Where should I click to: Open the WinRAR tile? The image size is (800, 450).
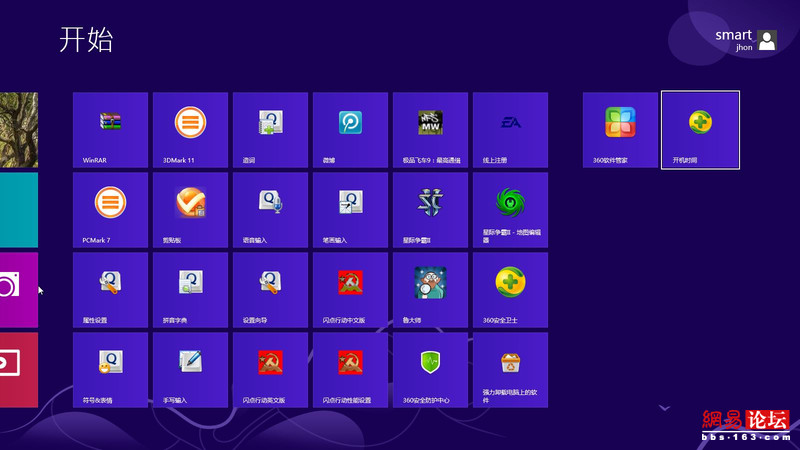click(x=110, y=130)
